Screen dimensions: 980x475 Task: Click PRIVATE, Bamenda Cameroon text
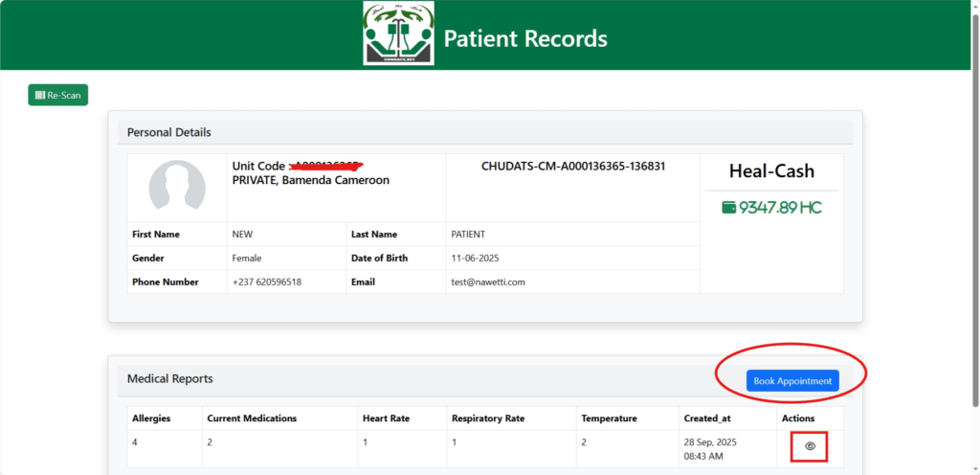tap(311, 181)
